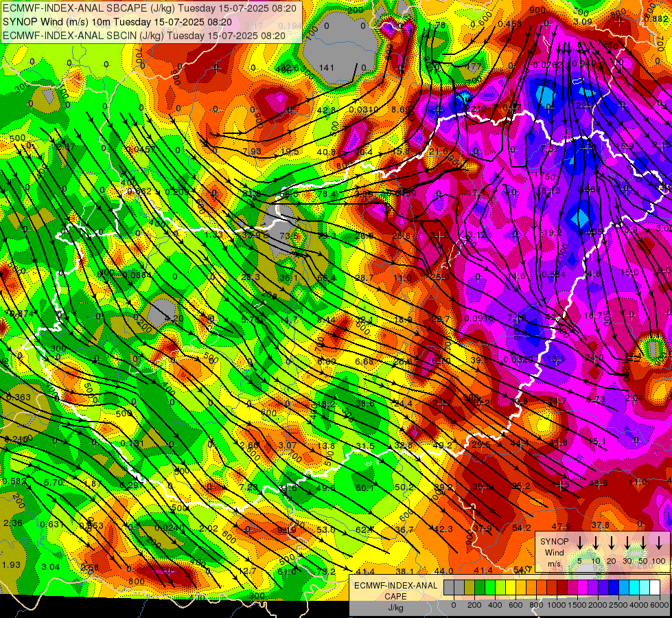Viewport: 672px width, 618px height.
Task: Click the '200' tick label in CAPE legend
Action: point(474,605)
